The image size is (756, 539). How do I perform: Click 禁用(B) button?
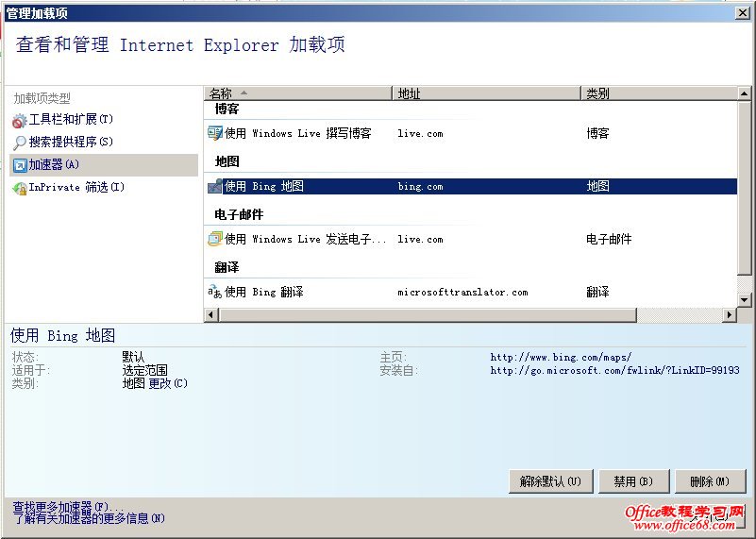[x=633, y=481]
